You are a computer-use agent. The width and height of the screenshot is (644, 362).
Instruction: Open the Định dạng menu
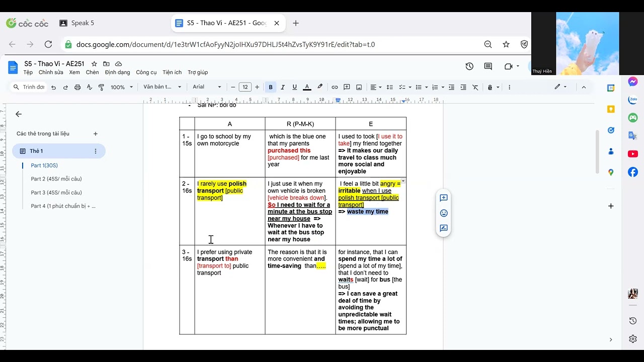point(117,72)
